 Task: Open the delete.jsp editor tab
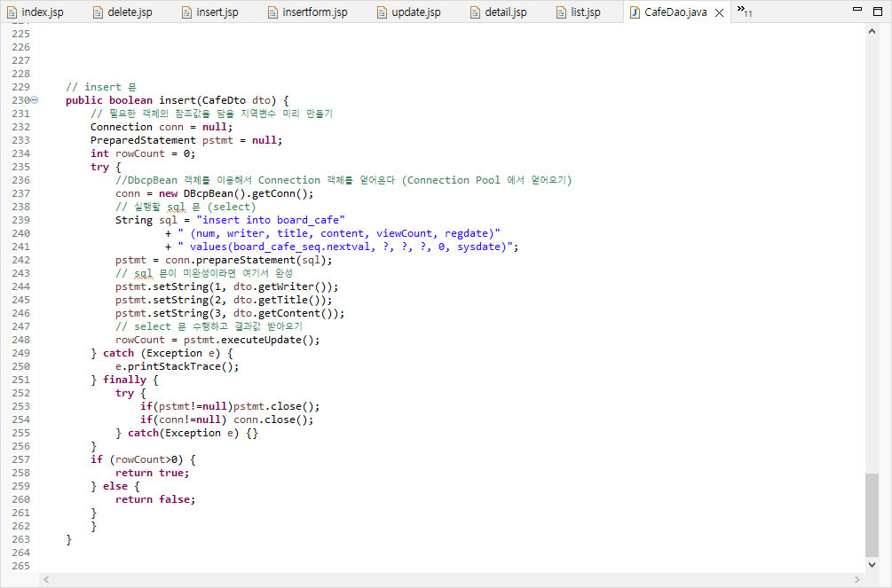coord(122,12)
